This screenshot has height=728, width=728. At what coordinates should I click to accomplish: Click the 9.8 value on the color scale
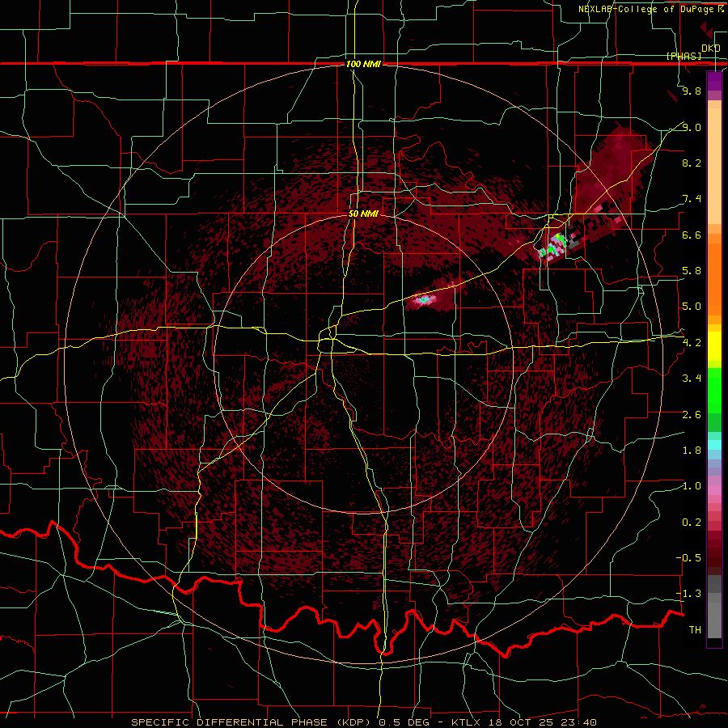[692, 91]
